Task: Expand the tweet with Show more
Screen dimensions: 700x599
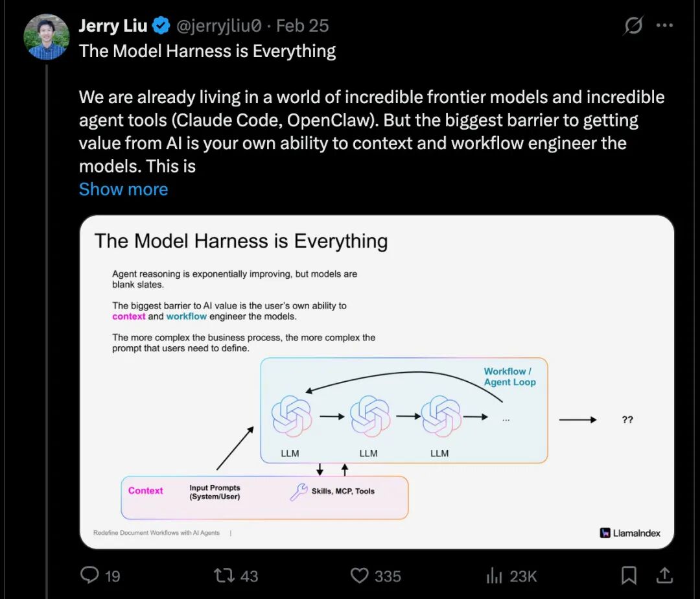Action: point(123,189)
